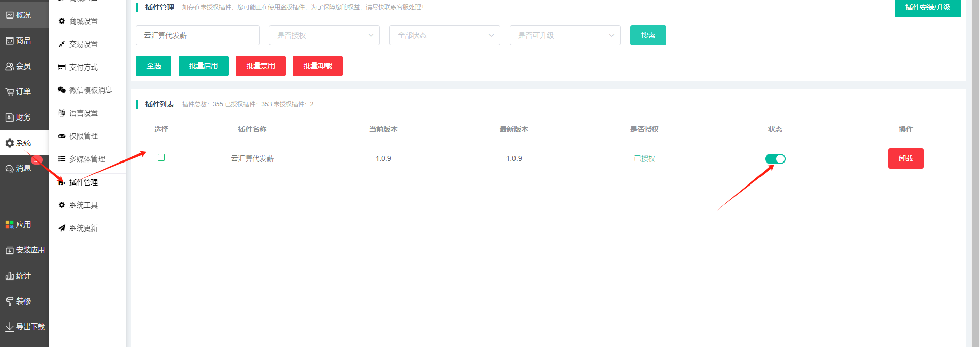This screenshot has height=347, width=980.
Task: Click the 批量禁用 batch disable button
Action: tap(260, 66)
